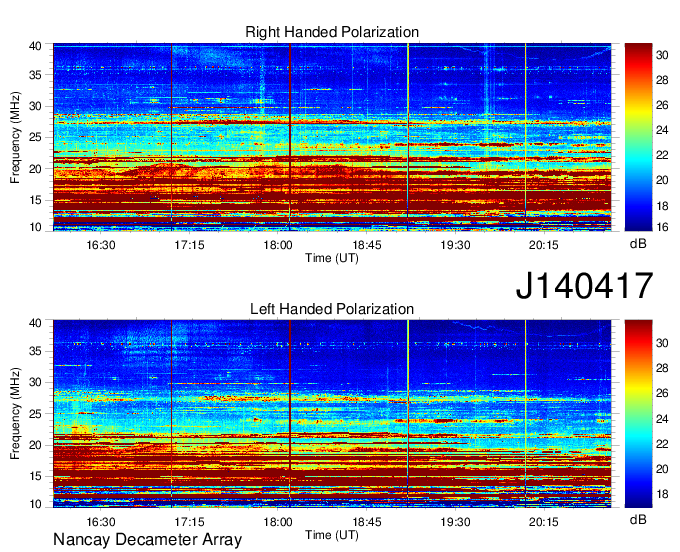Click the 16:30 time tick of the right-handed plot
This screenshot has width=680, height=552.
(101, 245)
